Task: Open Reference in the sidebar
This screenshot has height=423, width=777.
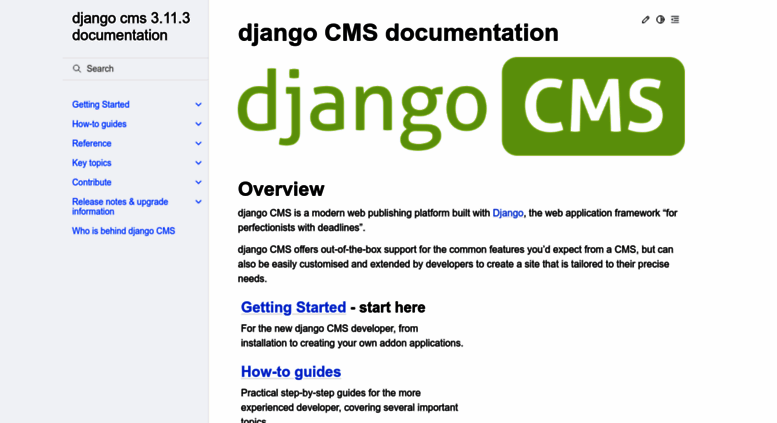Action: (92, 143)
